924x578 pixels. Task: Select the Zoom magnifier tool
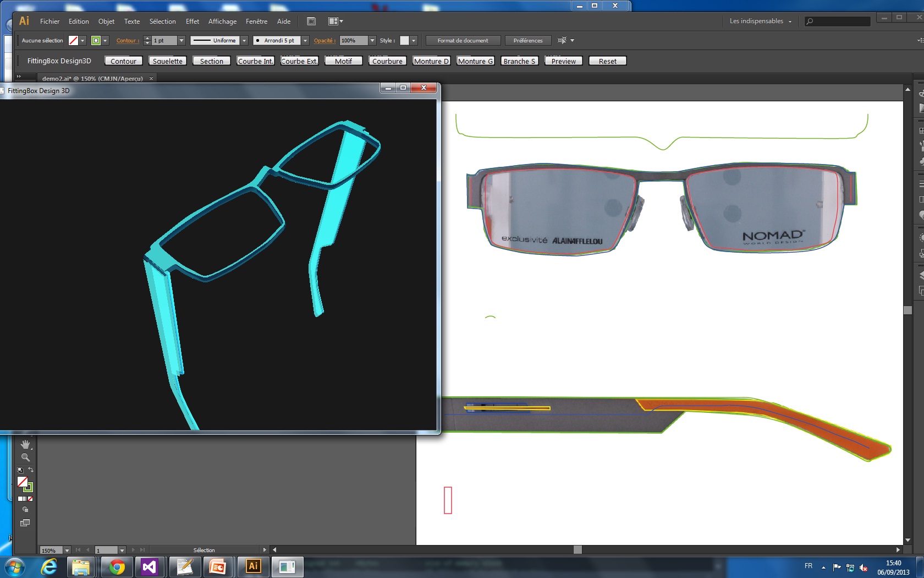(25, 457)
